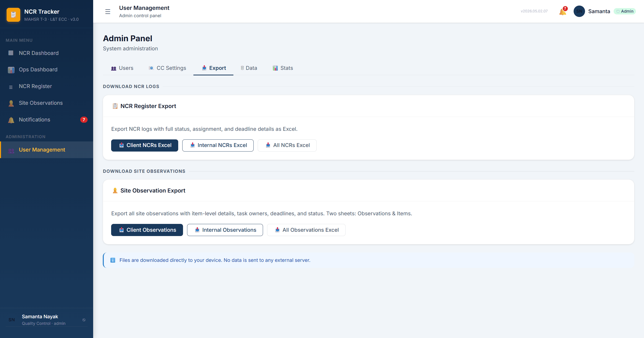
Task: Switch to the Users tab
Action: point(122,68)
